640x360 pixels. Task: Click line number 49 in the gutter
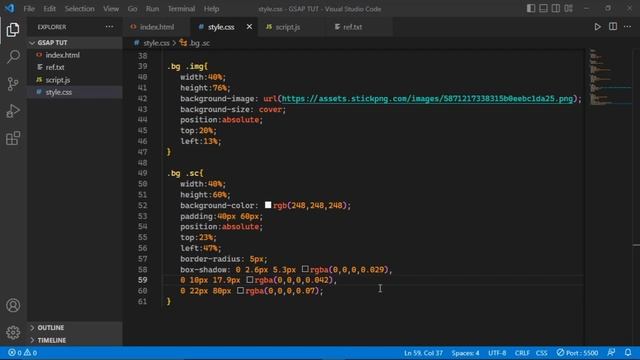tap(142, 173)
